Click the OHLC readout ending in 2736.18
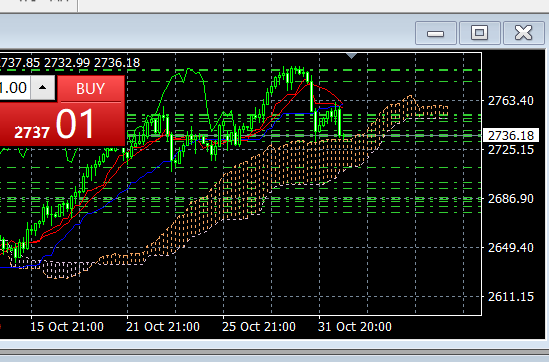Screen dimensions: 549x362 70,63
